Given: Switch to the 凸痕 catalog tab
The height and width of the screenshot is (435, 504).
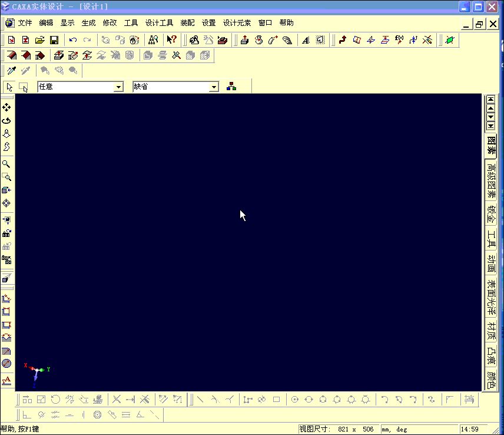Looking at the screenshot, I should pyautogui.click(x=491, y=355).
